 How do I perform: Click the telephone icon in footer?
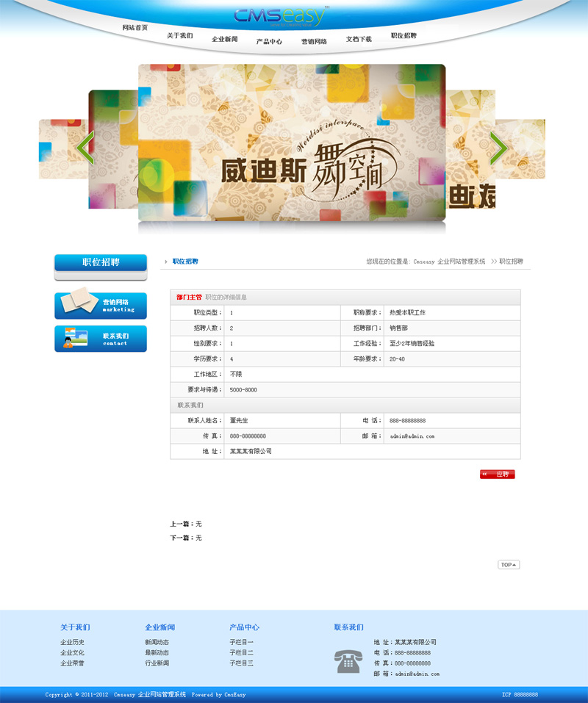click(x=348, y=661)
